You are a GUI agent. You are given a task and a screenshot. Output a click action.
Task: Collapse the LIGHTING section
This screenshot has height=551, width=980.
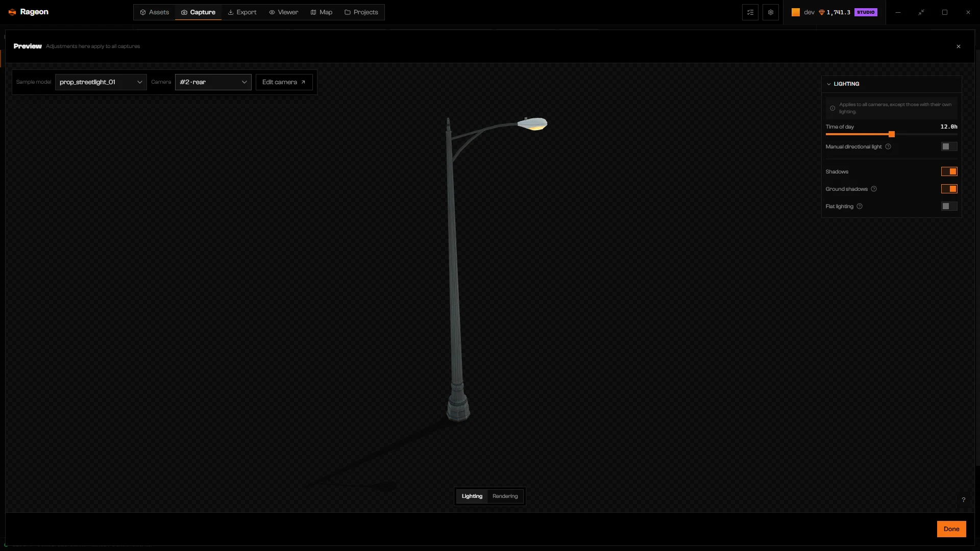828,84
